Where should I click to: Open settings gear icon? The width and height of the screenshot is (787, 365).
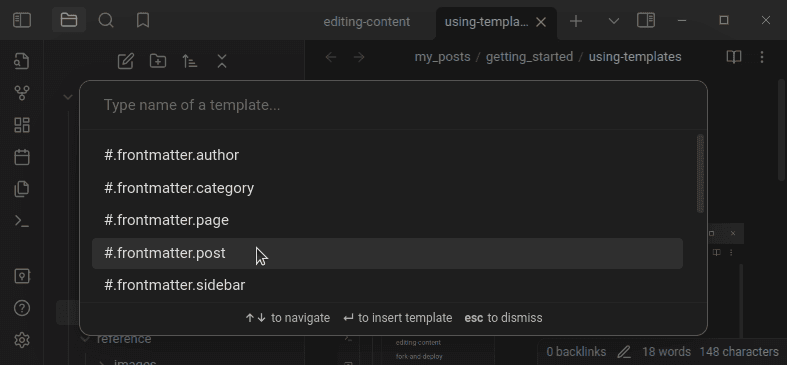[x=22, y=340]
